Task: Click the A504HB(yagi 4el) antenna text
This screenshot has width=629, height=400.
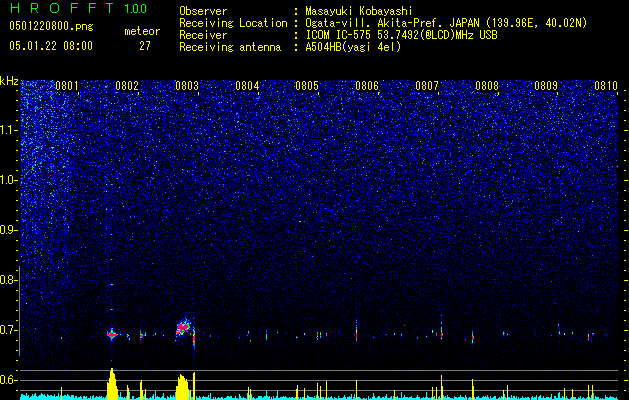Action: click(353, 47)
